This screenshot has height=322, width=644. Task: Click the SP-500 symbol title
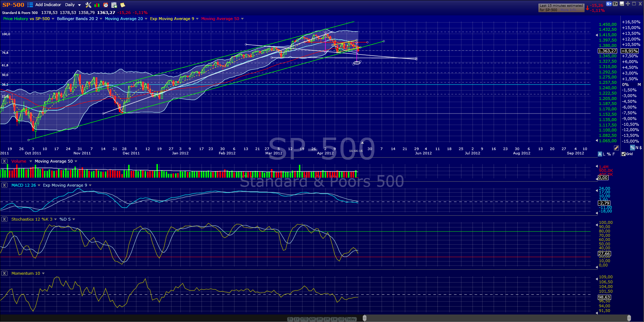(x=13, y=5)
